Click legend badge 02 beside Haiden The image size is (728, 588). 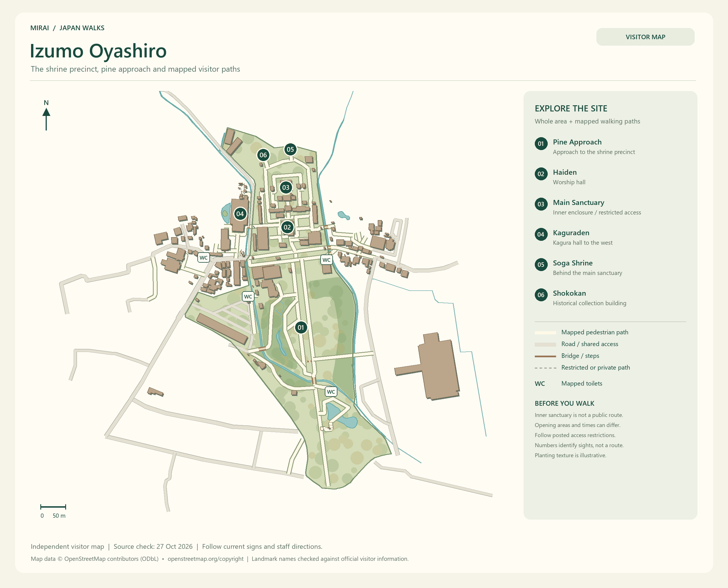(x=541, y=174)
